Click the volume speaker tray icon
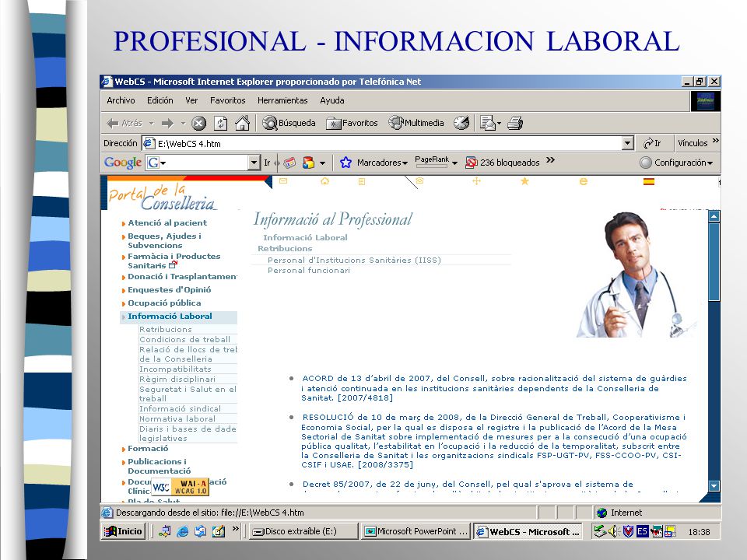 click(613, 531)
